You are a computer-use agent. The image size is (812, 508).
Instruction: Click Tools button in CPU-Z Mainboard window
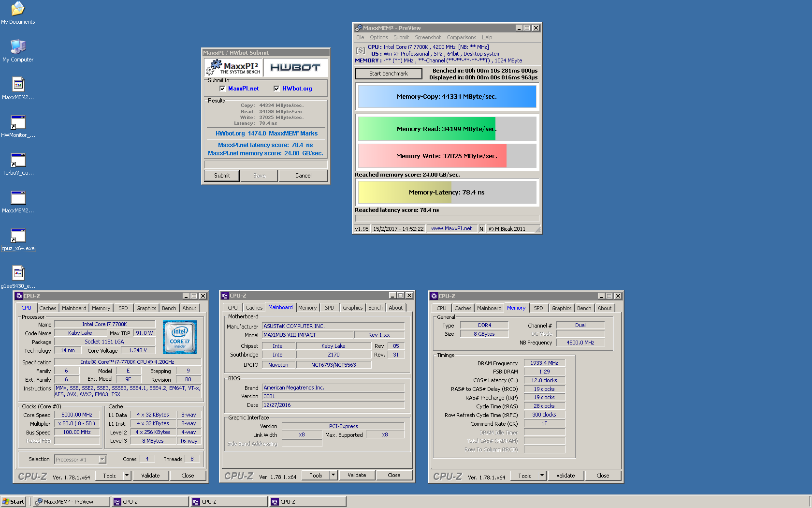316,475
